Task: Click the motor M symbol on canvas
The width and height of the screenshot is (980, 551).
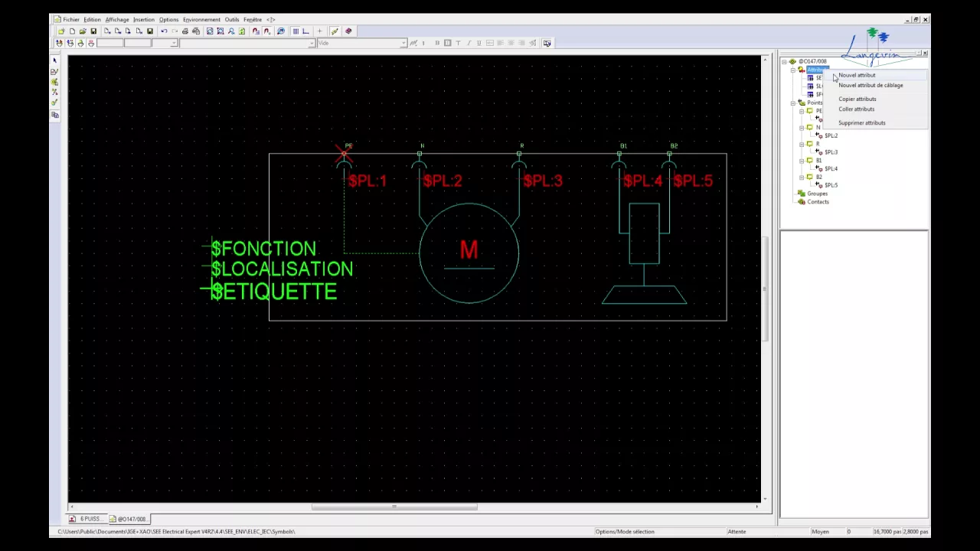Action: coord(469,253)
